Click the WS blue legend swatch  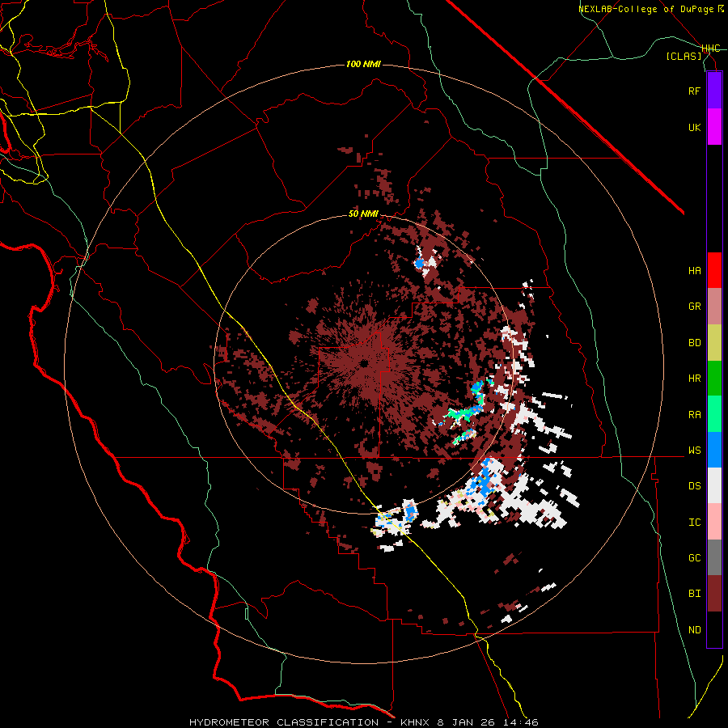click(714, 450)
